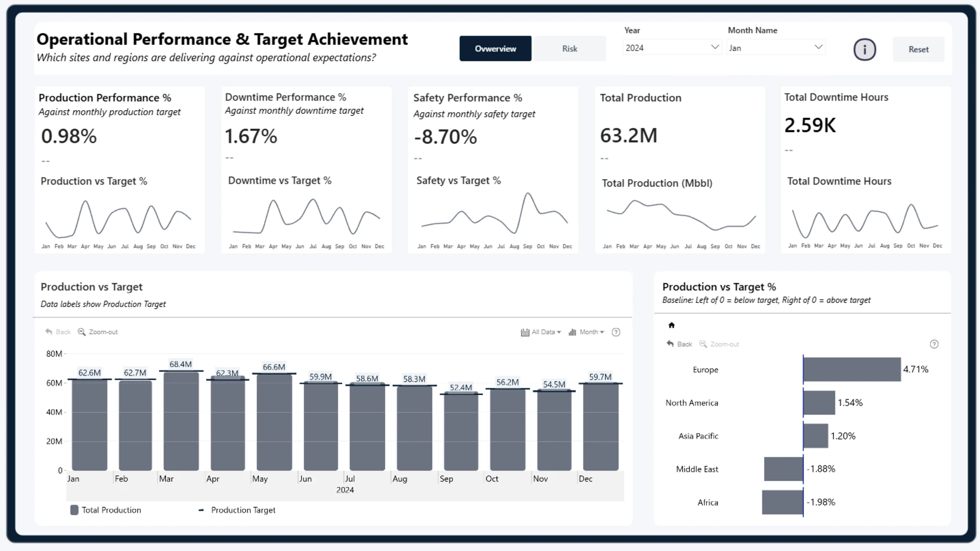Click Back arrow in Production vs Target chart
Viewport: 980px width, 551px height.
coord(49,332)
